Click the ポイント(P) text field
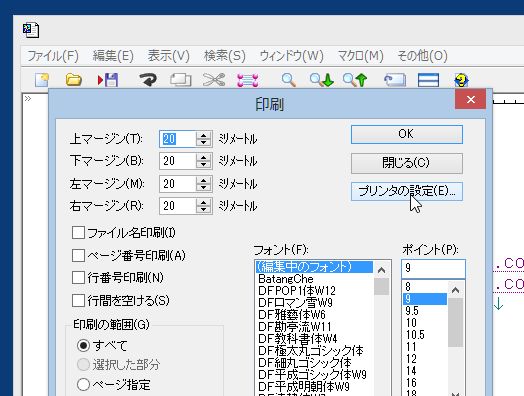This screenshot has width=524, height=396. click(x=433, y=268)
